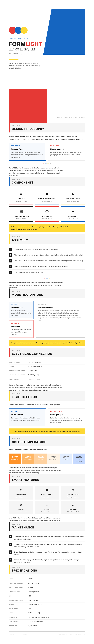Click the Scenes gear icon

[x=21, y=505]
